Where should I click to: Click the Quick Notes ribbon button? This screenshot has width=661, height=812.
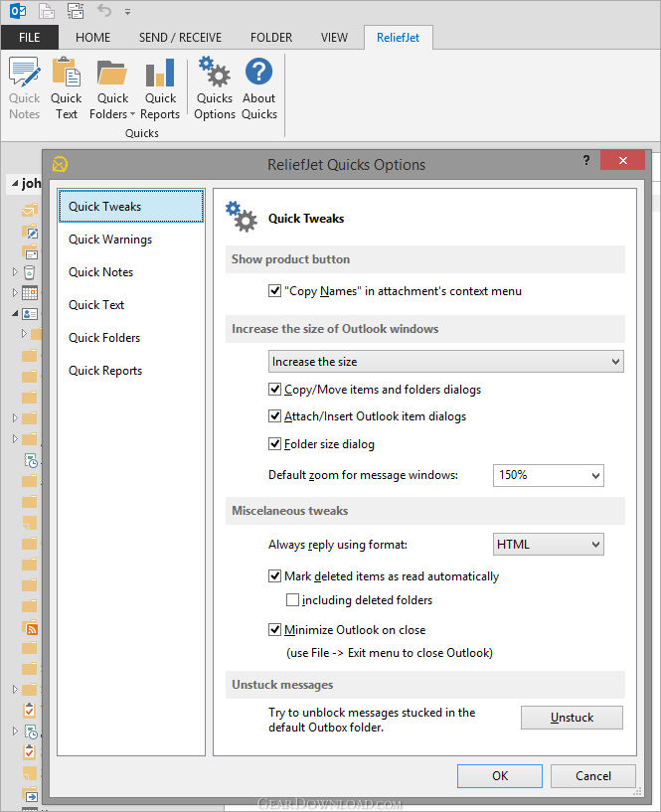click(24, 88)
